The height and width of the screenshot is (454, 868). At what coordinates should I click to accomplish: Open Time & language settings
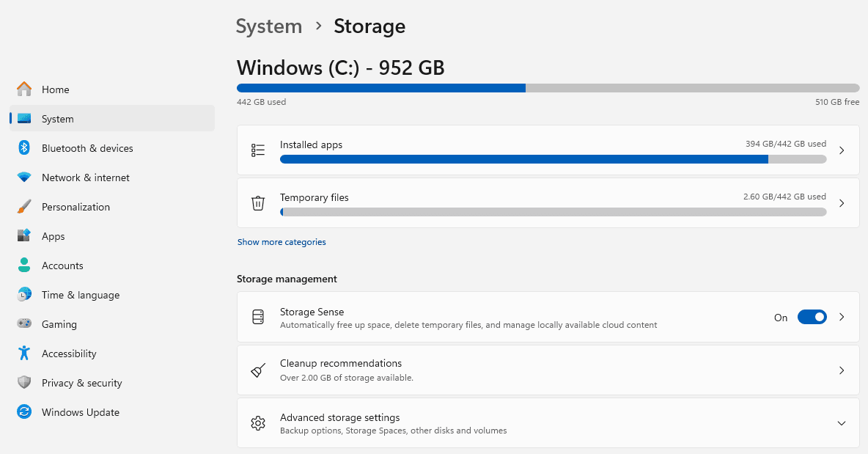click(x=80, y=295)
